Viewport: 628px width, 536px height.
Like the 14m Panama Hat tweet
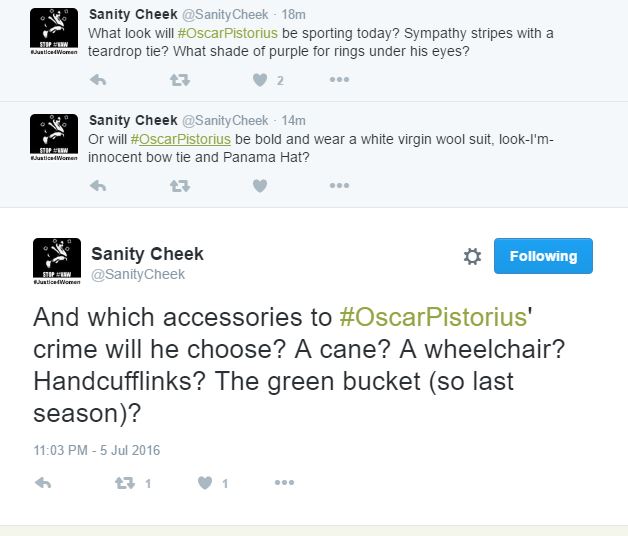coord(260,185)
